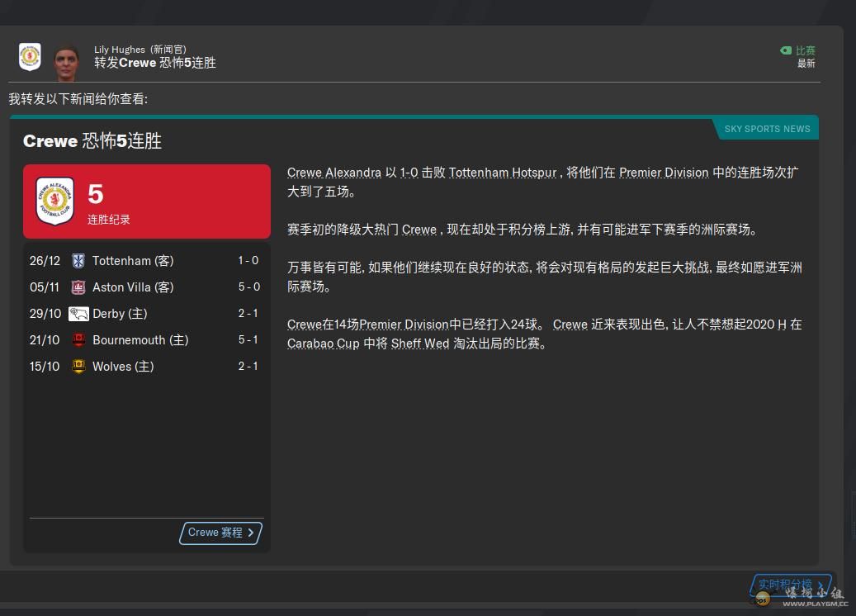This screenshot has width=856, height=616.
Task: Click the green 比赛 tag icon
Action: point(786,50)
